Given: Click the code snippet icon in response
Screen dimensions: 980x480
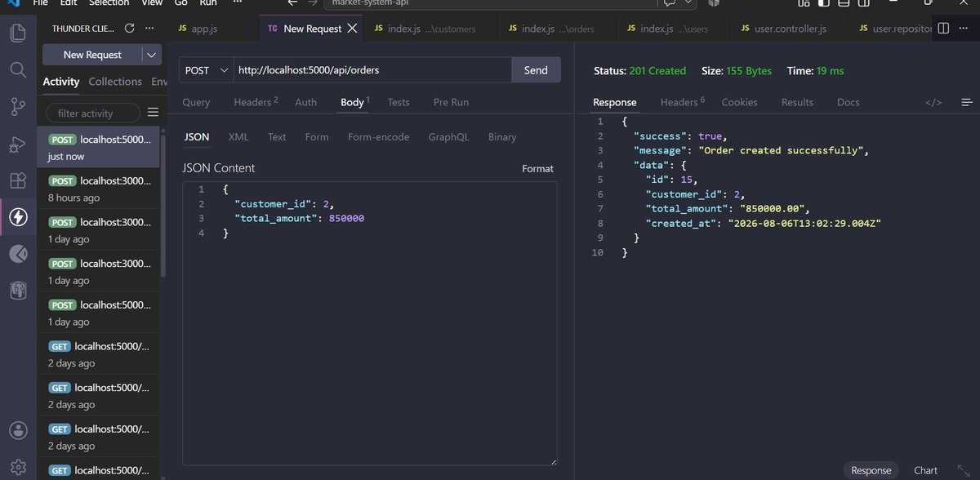Looking at the screenshot, I should tap(933, 102).
